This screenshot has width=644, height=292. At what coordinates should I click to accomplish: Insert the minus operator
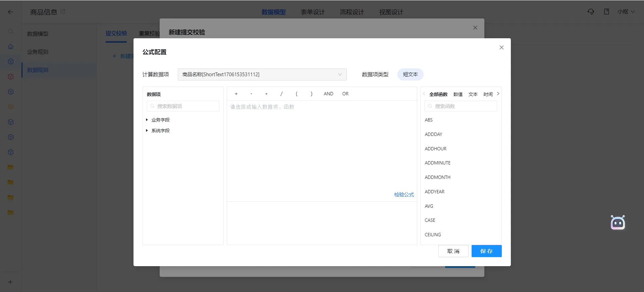(x=251, y=94)
